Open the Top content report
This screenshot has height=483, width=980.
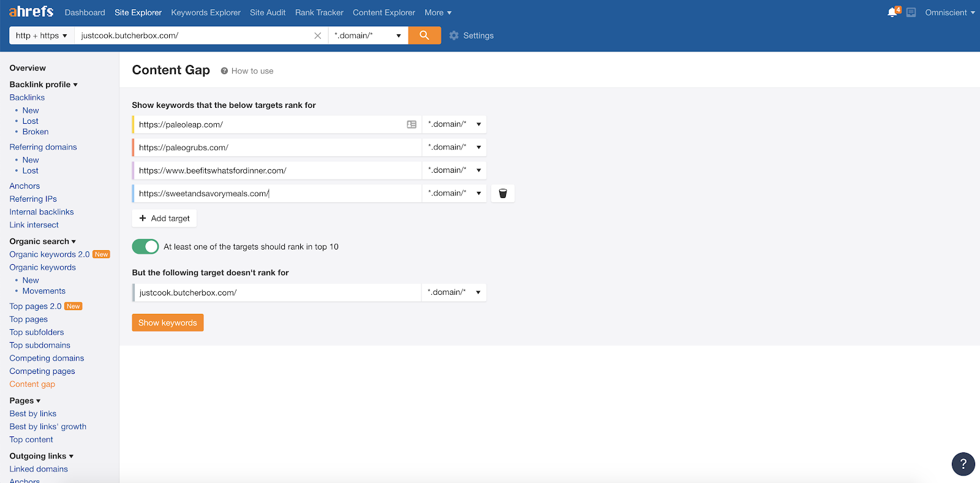click(x=31, y=439)
